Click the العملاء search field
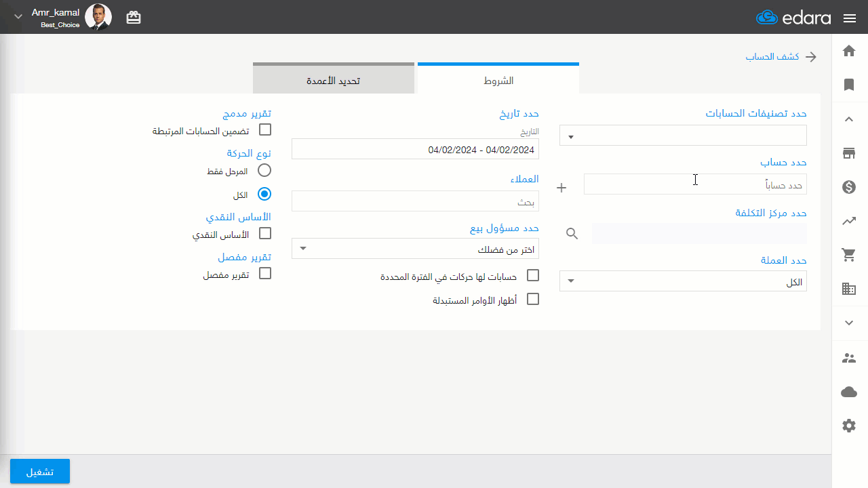 tap(415, 201)
